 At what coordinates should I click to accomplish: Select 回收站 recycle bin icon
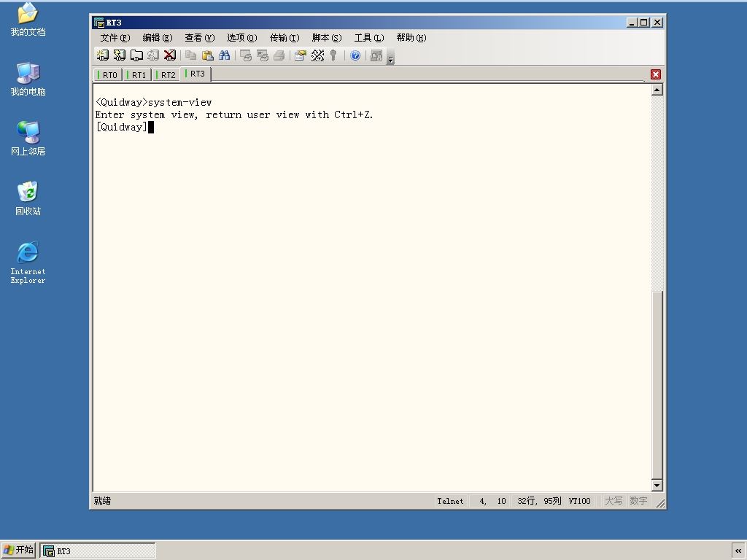tap(28, 198)
